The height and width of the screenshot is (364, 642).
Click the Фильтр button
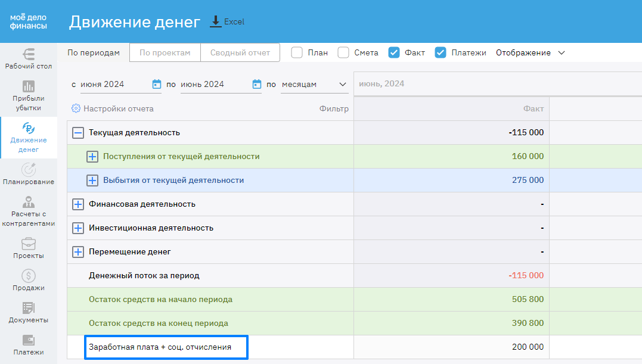click(334, 109)
